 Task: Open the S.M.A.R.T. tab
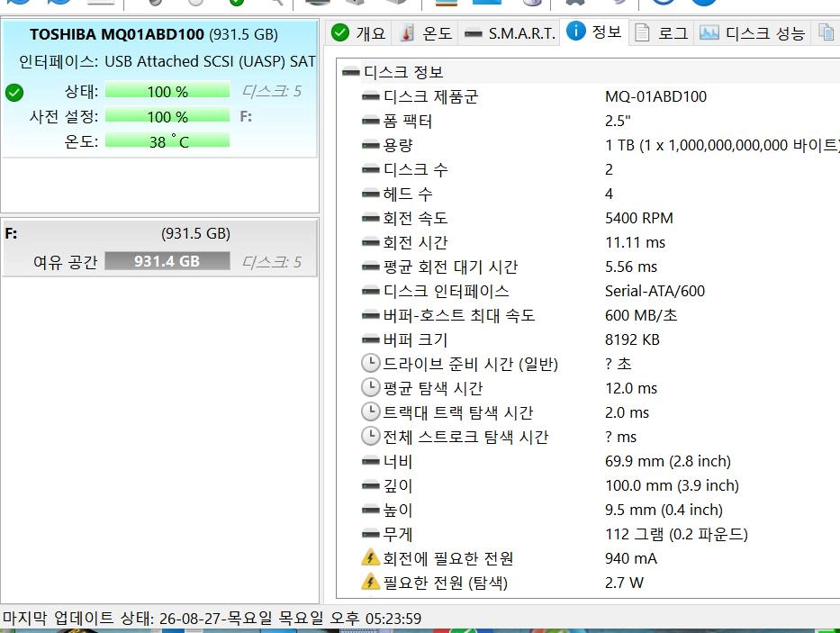[509, 33]
